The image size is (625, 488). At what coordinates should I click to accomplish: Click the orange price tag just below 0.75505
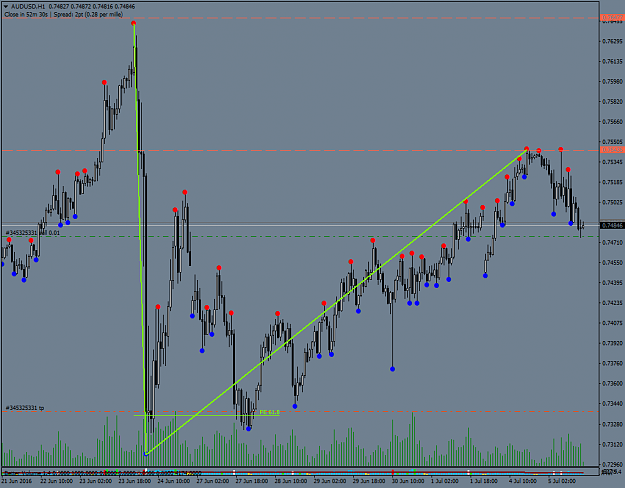(x=612, y=150)
